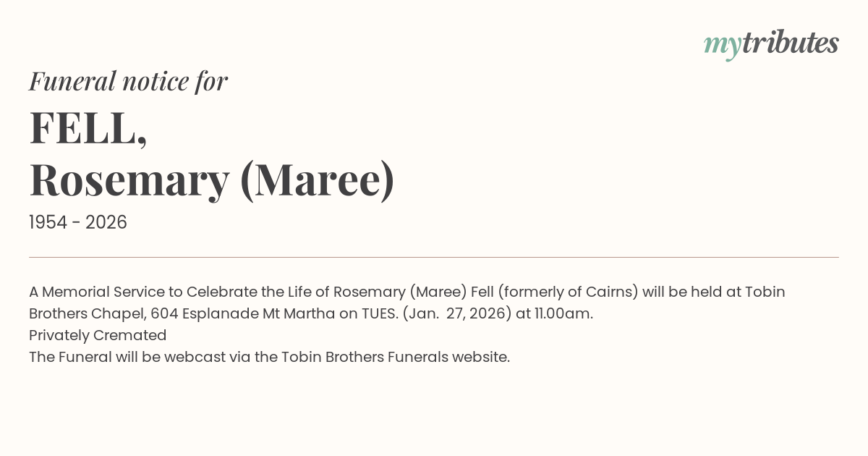Image resolution: width=868 pixels, height=456 pixels.
Task: Open the "Tobin Brothers Funerals website" reference
Action: pos(394,357)
